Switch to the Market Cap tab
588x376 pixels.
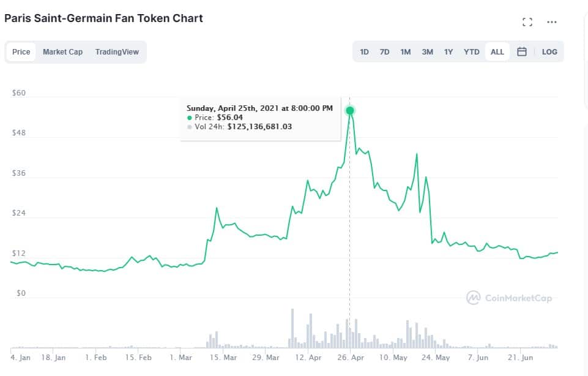point(62,52)
